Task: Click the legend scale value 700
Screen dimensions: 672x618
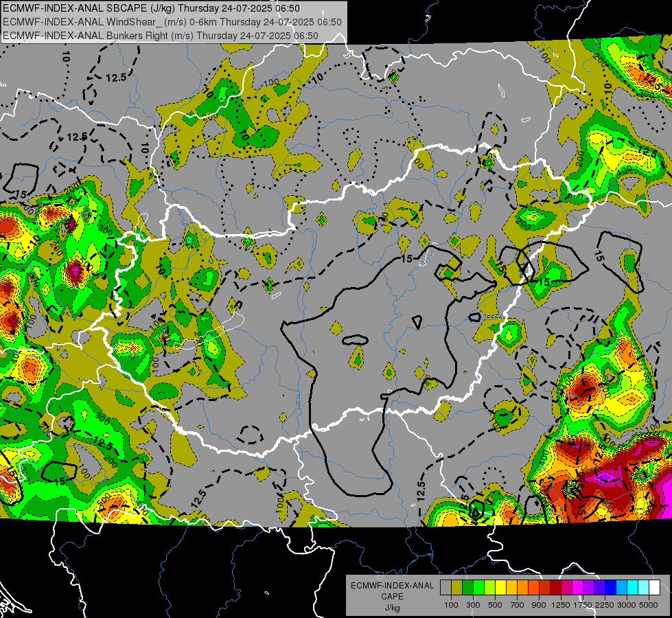Action: click(x=518, y=605)
